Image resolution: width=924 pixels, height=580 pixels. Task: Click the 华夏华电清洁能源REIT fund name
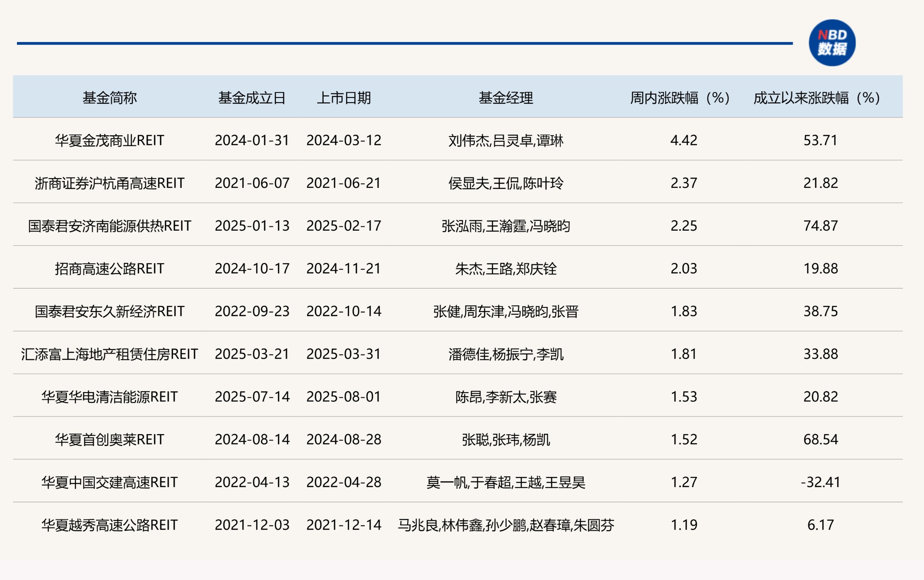[109, 397]
